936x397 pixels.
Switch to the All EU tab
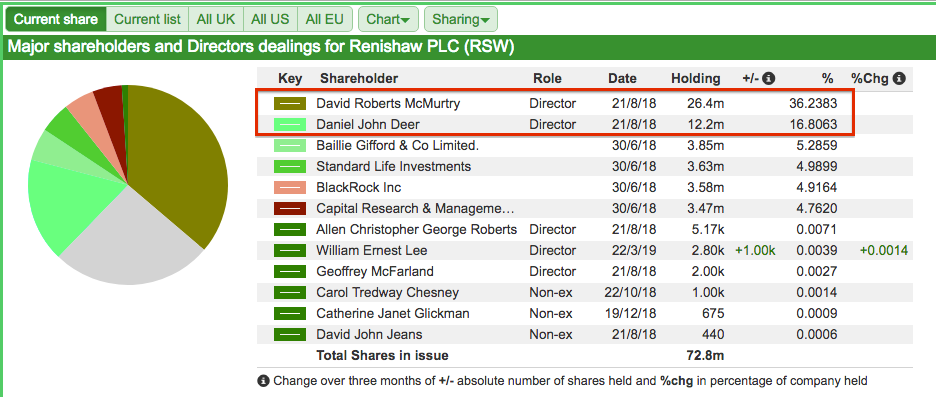(x=325, y=19)
